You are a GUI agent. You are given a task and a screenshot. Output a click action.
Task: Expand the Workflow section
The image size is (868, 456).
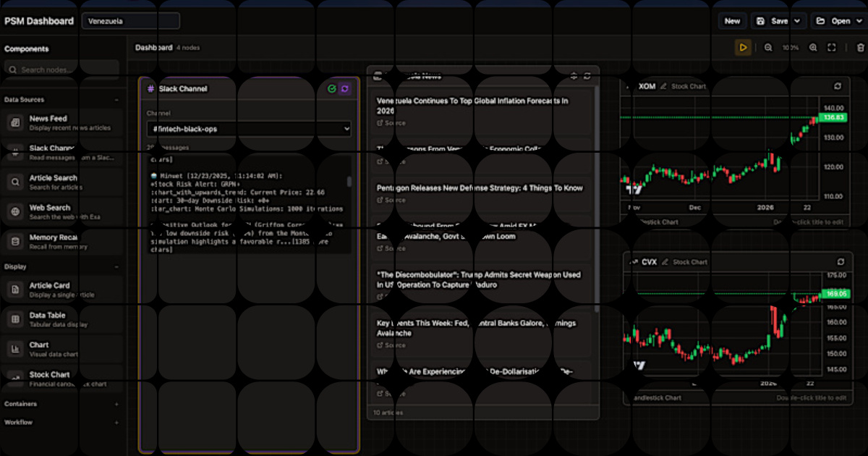pyautogui.click(x=116, y=422)
